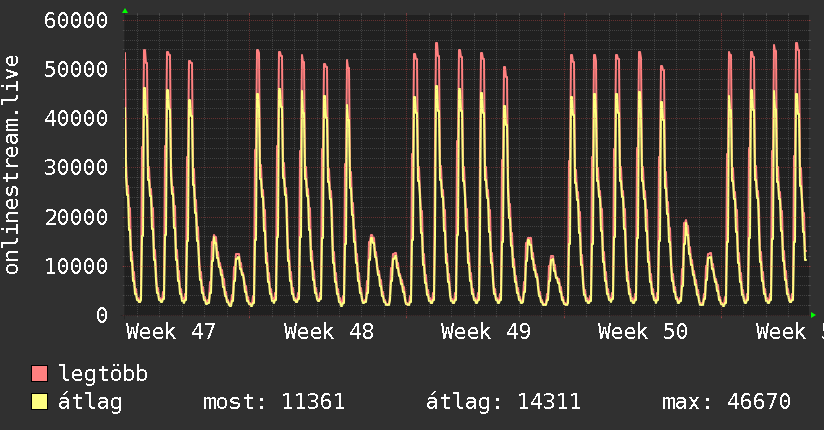Image resolution: width=824 pixels, height=430 pixels.
Task: Click the 20000 y-axis label
Action: [76, 217]
